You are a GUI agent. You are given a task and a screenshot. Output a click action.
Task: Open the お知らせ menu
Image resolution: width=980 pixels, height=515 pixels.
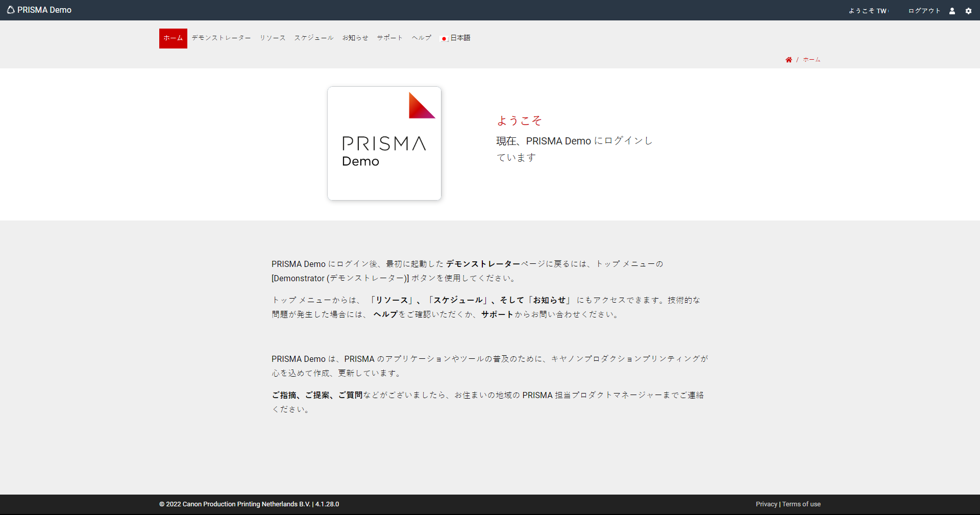355,38
